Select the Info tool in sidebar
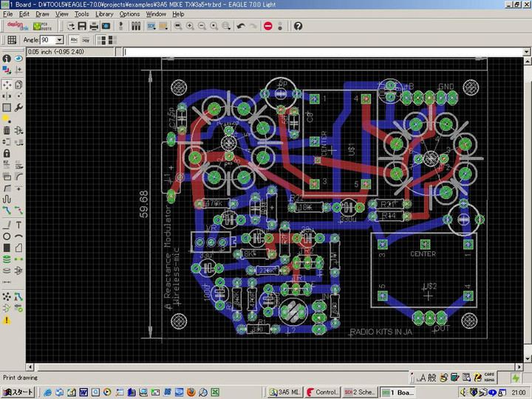 click(7, 58)
